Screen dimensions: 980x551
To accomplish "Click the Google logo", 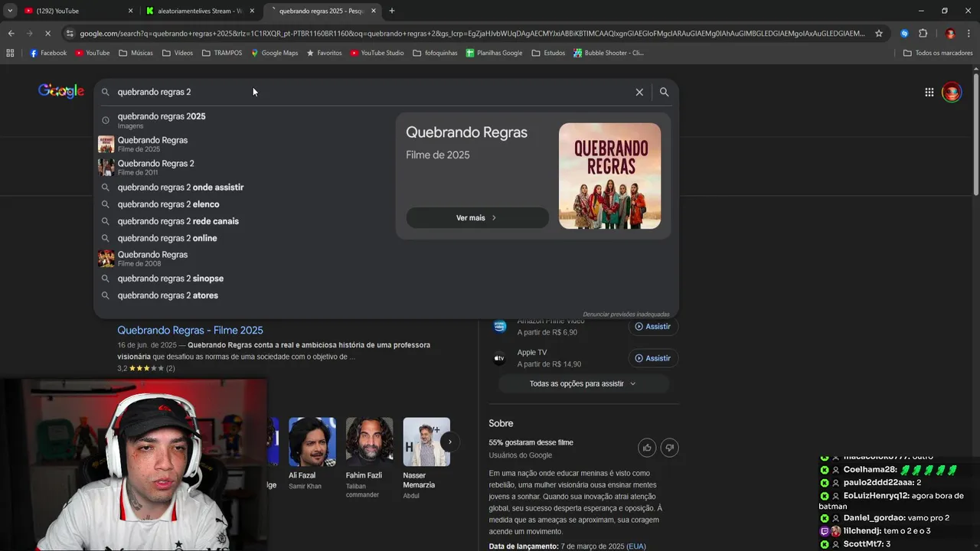I will click(x=61, y=91).
